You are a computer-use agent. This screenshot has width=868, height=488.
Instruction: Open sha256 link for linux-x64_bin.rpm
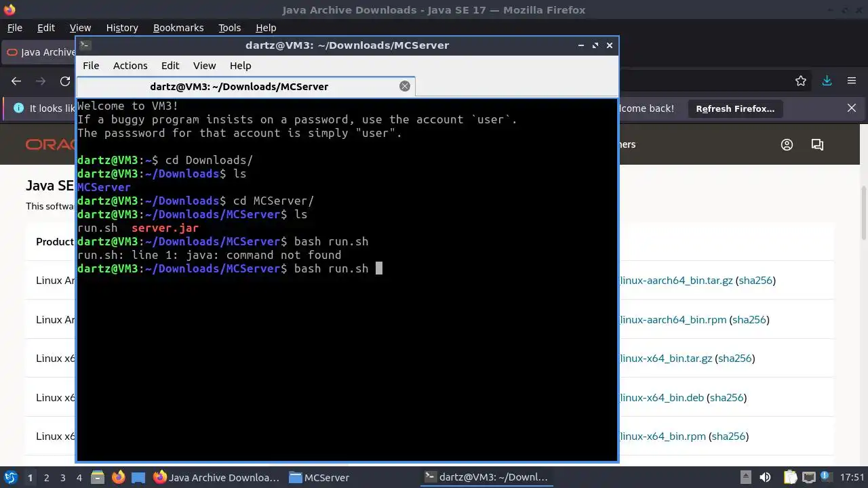tap(729, 436)
